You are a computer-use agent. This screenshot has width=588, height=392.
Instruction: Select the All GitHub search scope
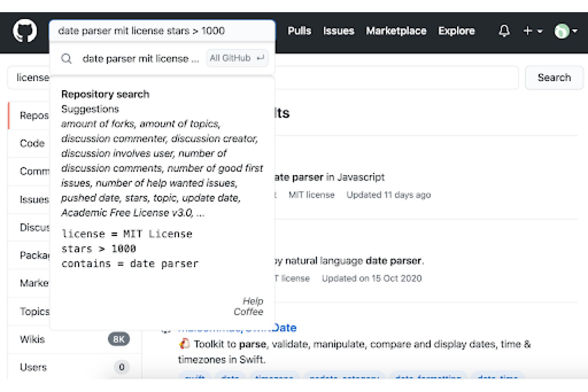tap(237, 58)
